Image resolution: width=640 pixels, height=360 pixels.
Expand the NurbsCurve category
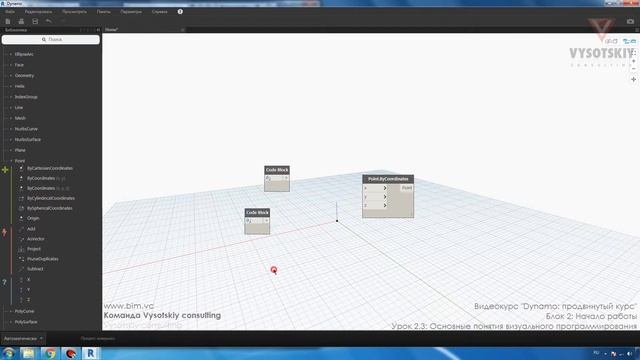pos(26,129)
